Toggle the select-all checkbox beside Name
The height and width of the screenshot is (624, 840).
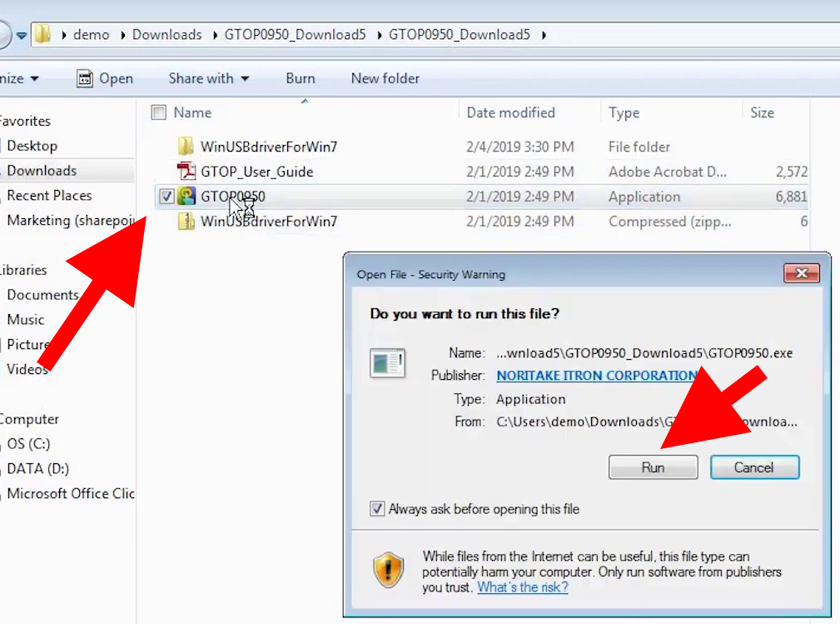[159, 112]
